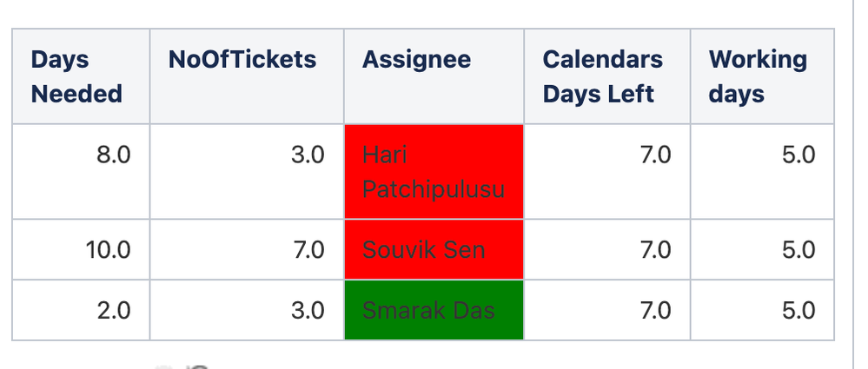Select the NoOfTickets column header
This screenshot has height=369, width=868.
247,76
